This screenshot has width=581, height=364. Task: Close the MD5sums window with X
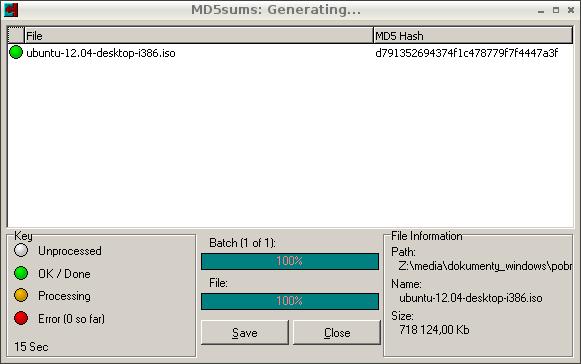[x=571, y=10]
